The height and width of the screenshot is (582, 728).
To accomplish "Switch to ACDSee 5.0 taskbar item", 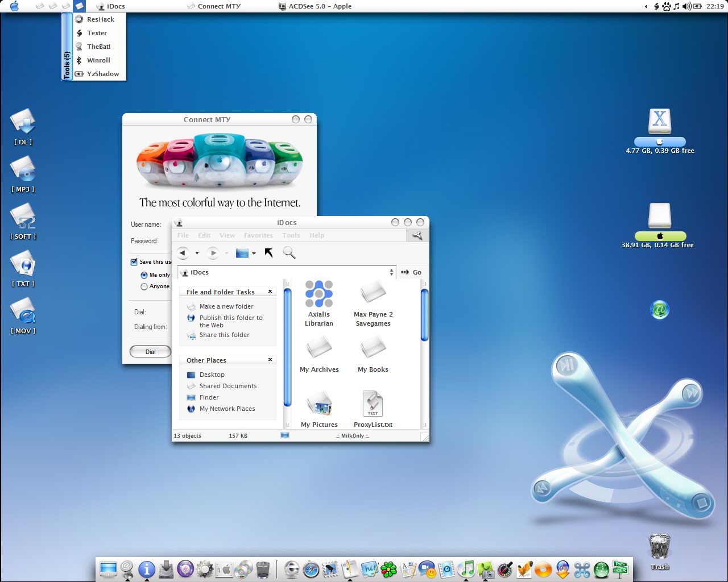I will [x=315, y=6].
